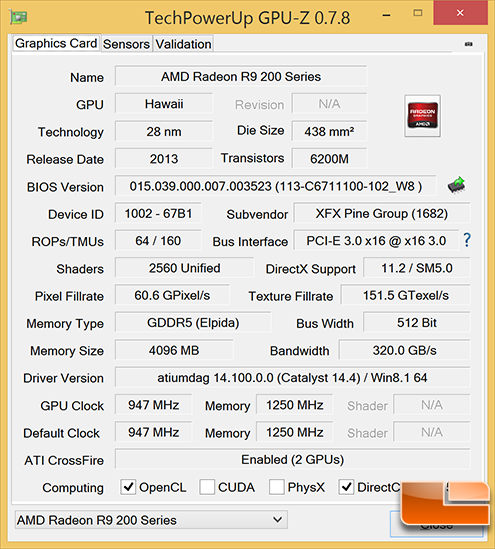The image size is (495, 549).
Task: Click the Default Clock value 947 MHz
Action: 154,432
